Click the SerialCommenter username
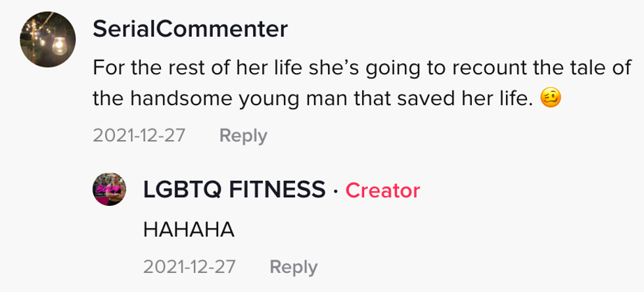The width and height of the screenshot is (644, 292). [x=190, y=28]
